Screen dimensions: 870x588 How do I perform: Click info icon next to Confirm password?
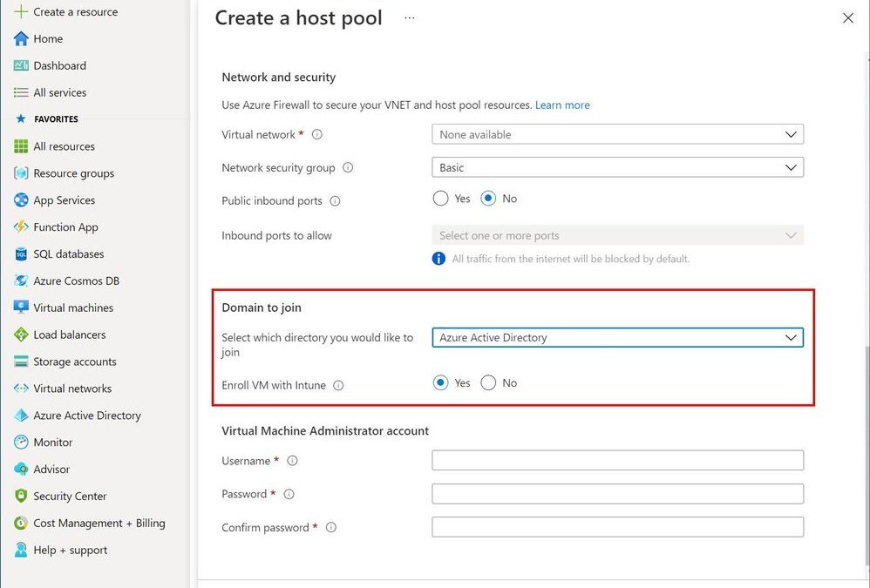point(331,528)
